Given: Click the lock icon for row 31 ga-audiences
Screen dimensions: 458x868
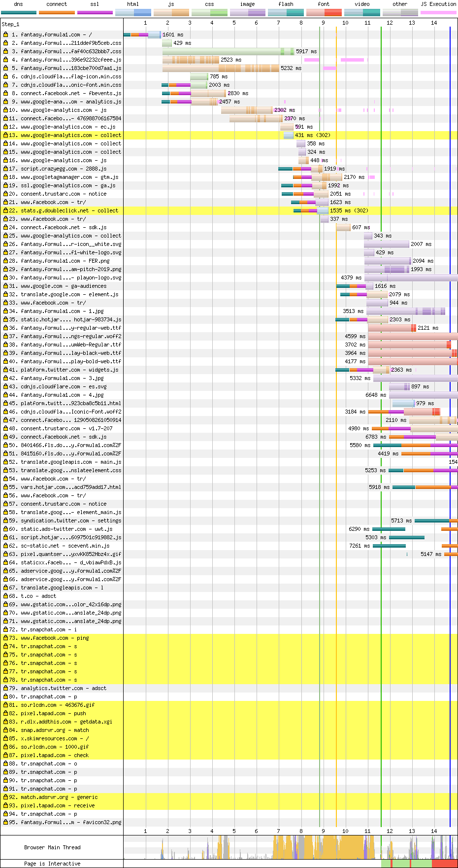Looking at the screenshot, I should point(6,286).
